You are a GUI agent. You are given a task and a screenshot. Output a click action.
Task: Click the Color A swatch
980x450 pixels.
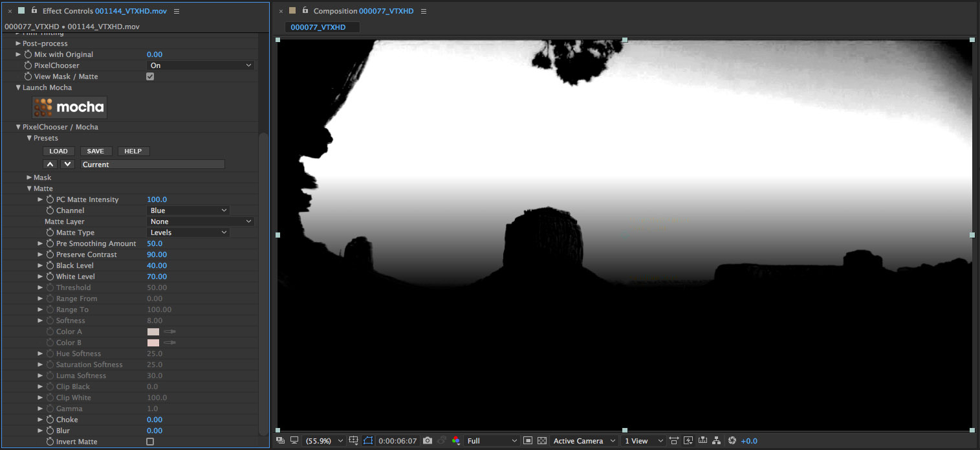pyautogui.click(x=153, y=332)
